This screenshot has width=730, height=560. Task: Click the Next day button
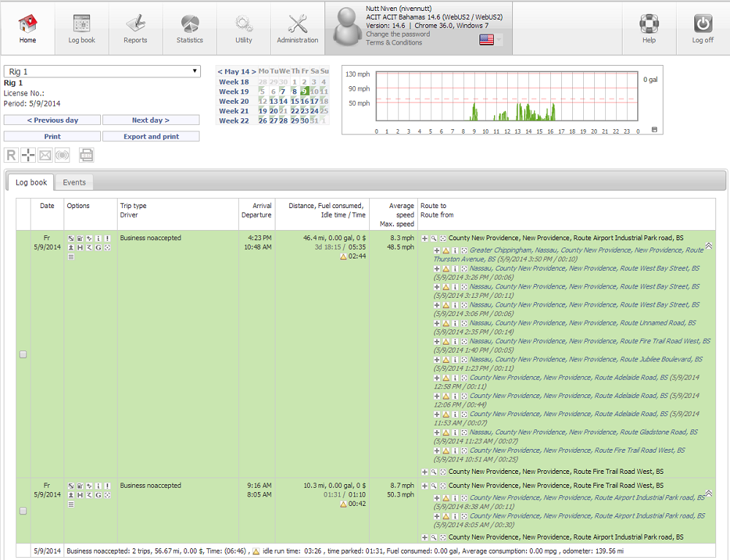(151, 120)
